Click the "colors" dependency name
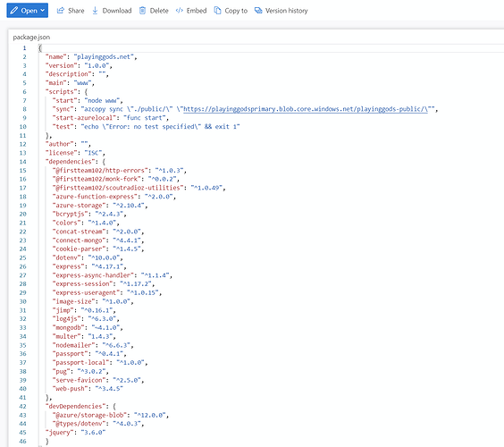Viewport: 504px width, 447px height. click(x=66, y=223)
